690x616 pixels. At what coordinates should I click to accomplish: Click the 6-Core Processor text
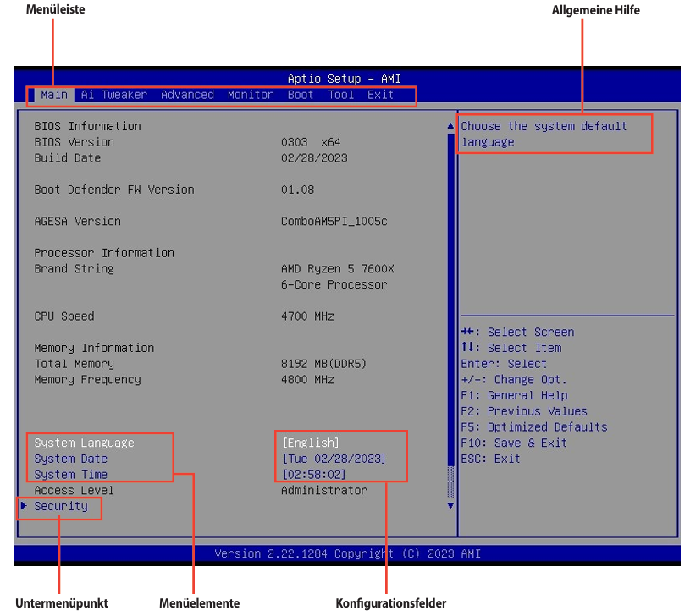(x=334, y=285)
